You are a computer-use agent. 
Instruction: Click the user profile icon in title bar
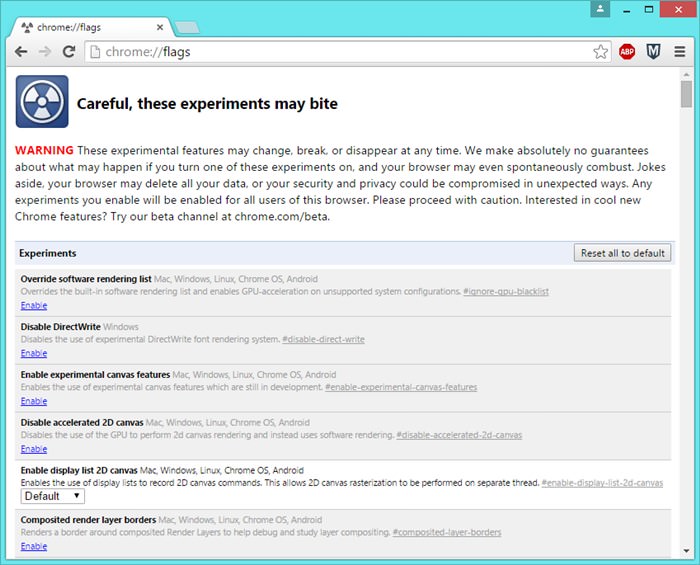tap(600, 9)
